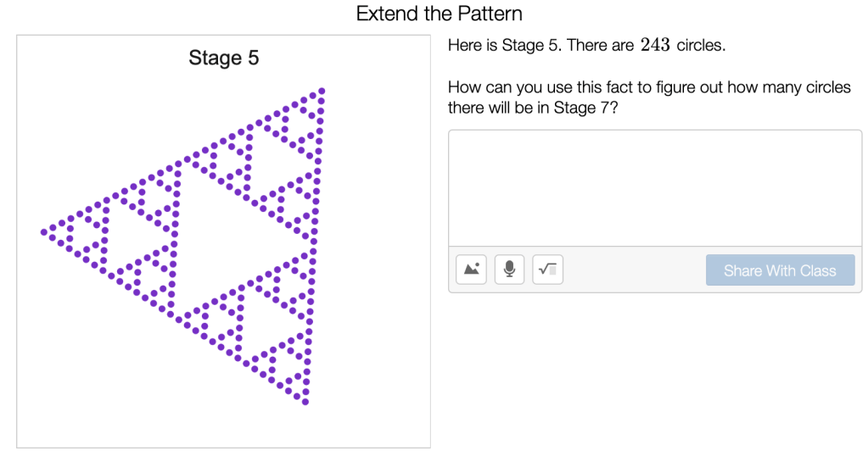
Task: Click the leftmost circle of the triangle
Action: 43,231
